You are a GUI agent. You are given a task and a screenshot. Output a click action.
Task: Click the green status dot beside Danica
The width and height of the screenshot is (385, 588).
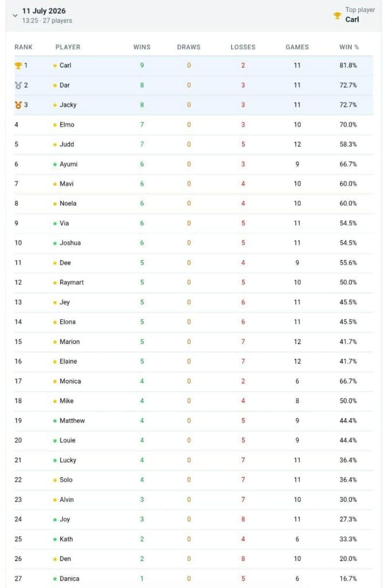[x=55, y=579]
